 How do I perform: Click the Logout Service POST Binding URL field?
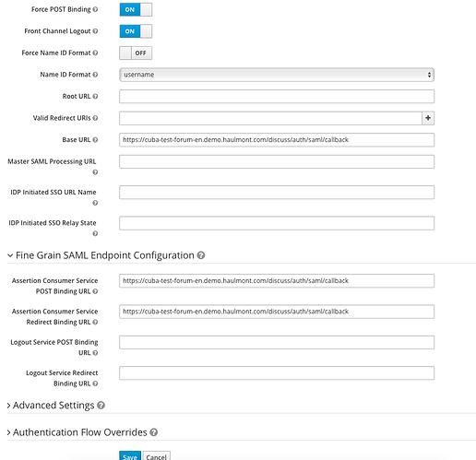(x=277, y=342)
